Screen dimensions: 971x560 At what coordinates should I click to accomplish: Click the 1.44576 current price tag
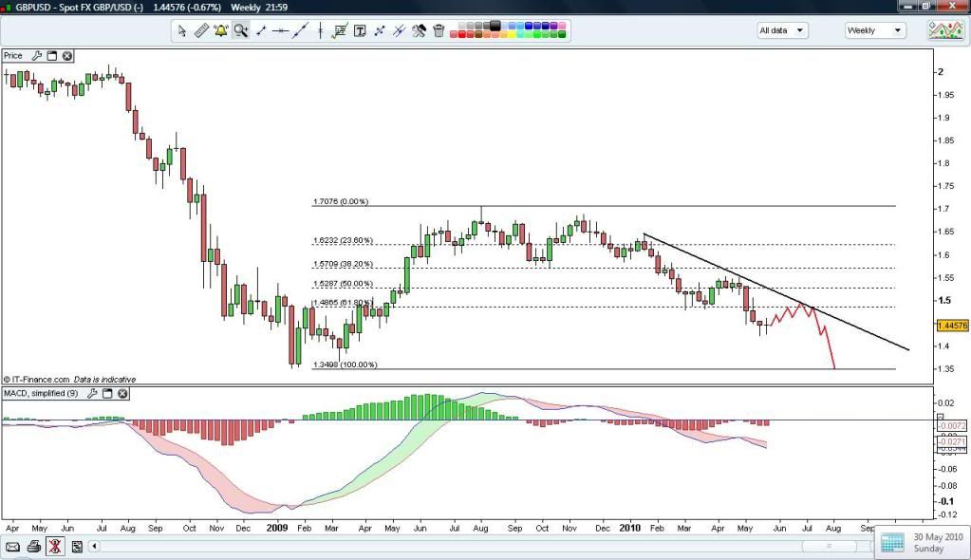[952, 326]
